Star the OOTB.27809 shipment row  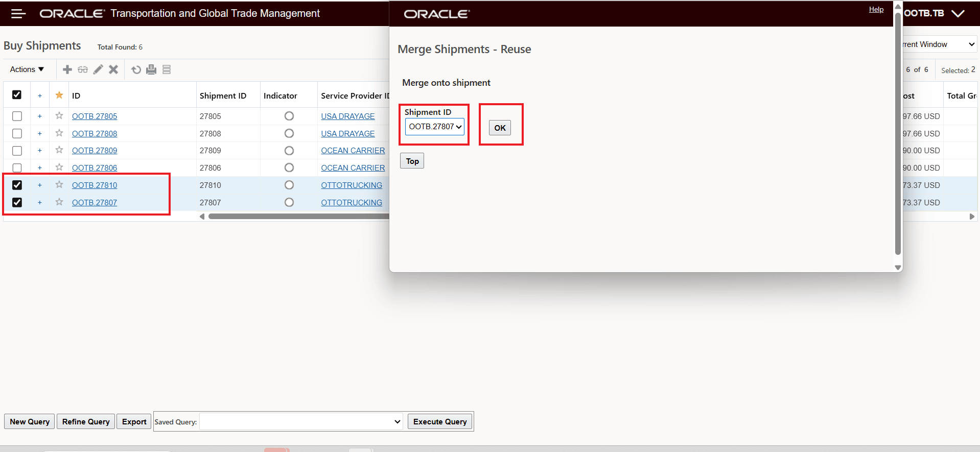pyautogui.click(x=59, y=150)
